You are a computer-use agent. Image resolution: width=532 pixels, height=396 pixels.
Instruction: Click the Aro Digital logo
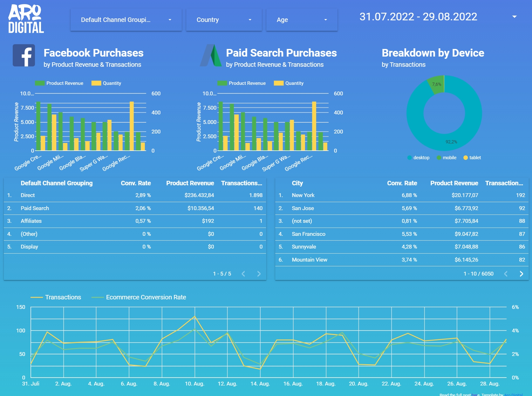click(25, 18)
